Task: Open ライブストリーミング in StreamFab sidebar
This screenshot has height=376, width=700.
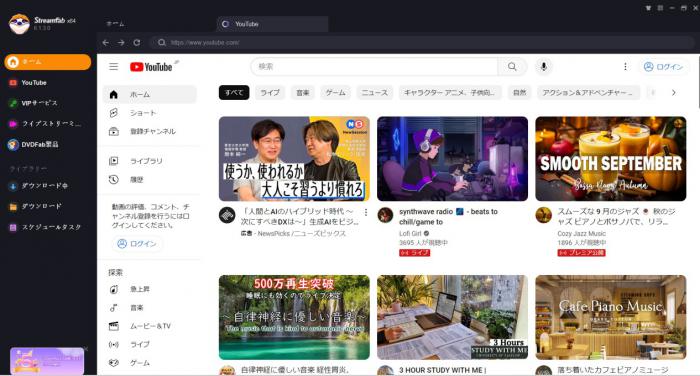Action: coord(48,124)
